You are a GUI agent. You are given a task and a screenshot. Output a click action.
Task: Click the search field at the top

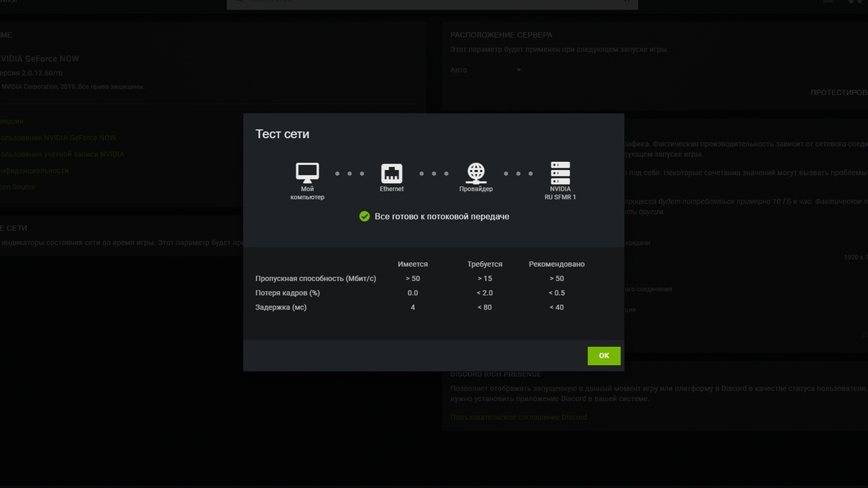[433, 3]
